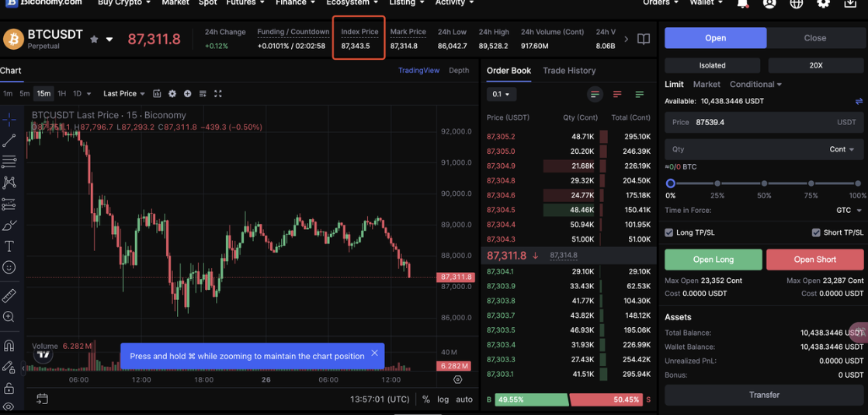Toggle log scale on chart
The width and height of the screenshot is (868, 415).
click(443, 399)
